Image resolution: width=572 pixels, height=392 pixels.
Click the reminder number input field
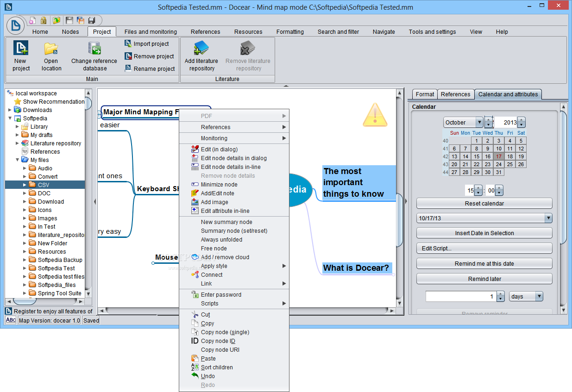pos(461,296)
